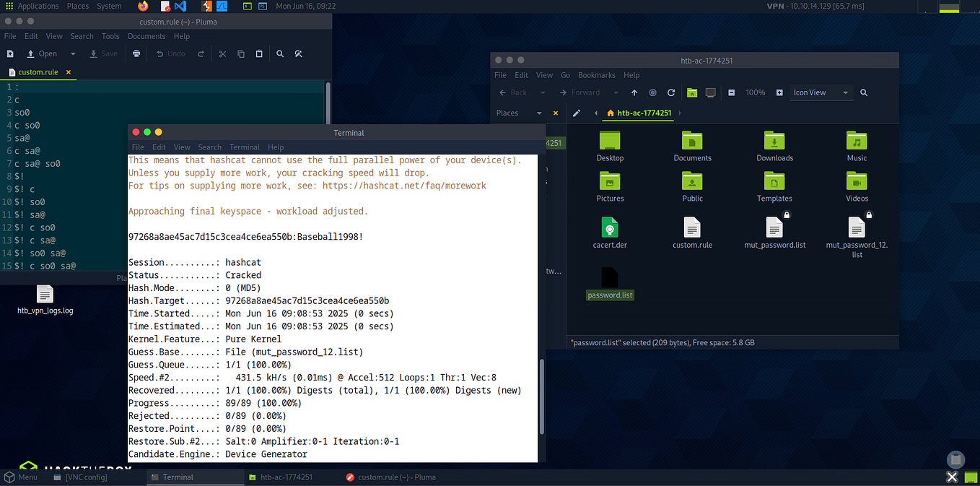Image resolution: width=980 pixels, height=486 pixels.
Task: Open Find with the magnifier icon
Action: click(280, 53)
